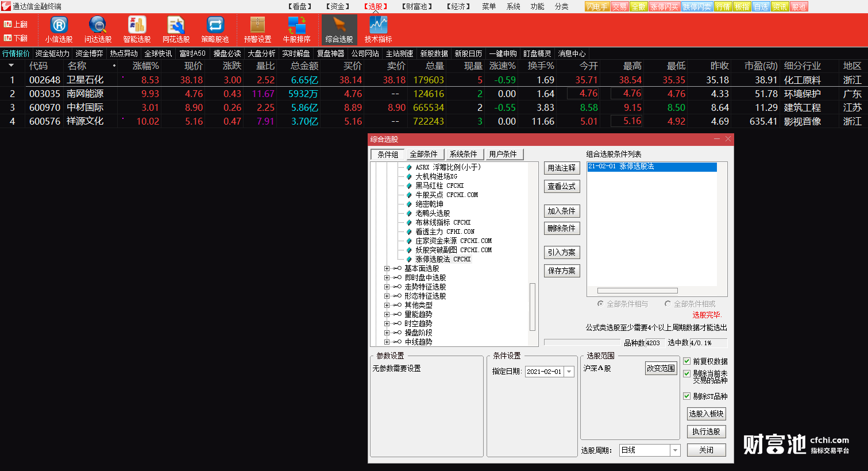Sort by the 涨幅% column header
868x471 pixels.
[x=145, y=66]
